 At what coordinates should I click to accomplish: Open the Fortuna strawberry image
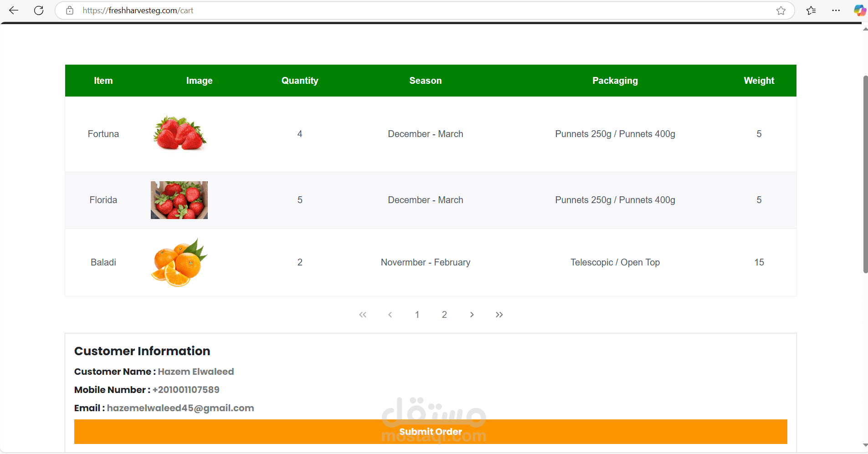tap(180, 133)
